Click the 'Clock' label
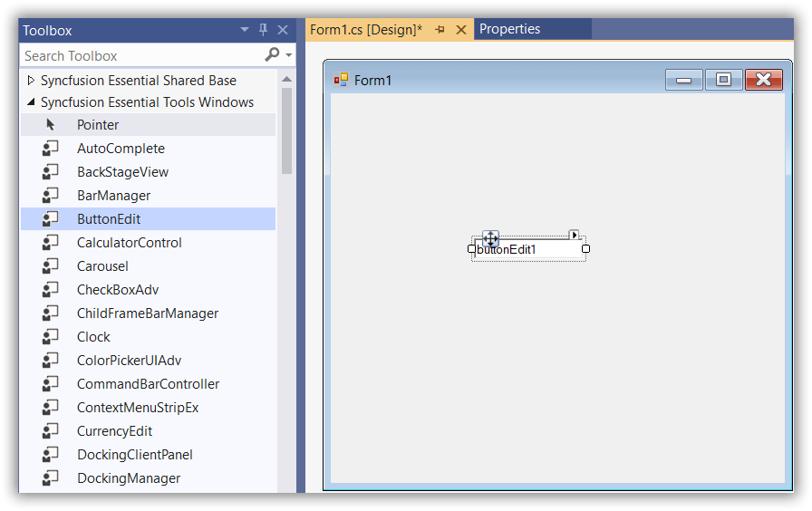 tap(93, 337)
